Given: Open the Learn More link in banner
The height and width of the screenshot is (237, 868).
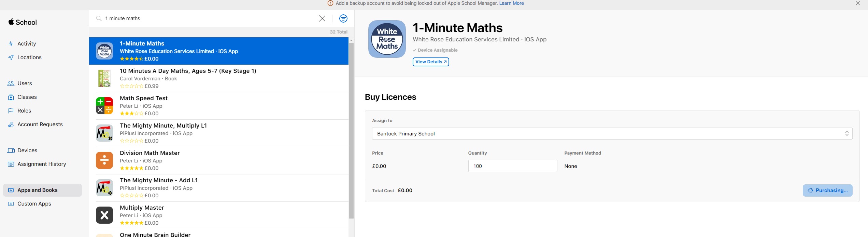Looking at the screenshot, I should click(511, 3).
